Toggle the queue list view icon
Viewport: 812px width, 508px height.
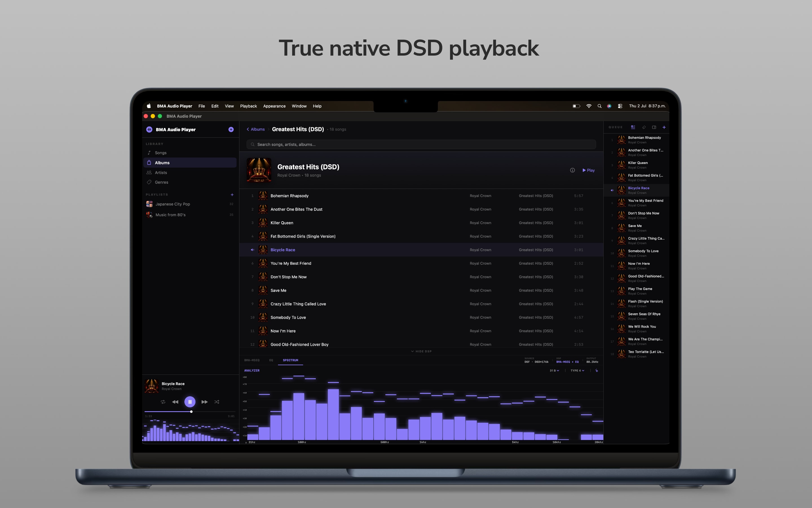(x=633, y=127)
